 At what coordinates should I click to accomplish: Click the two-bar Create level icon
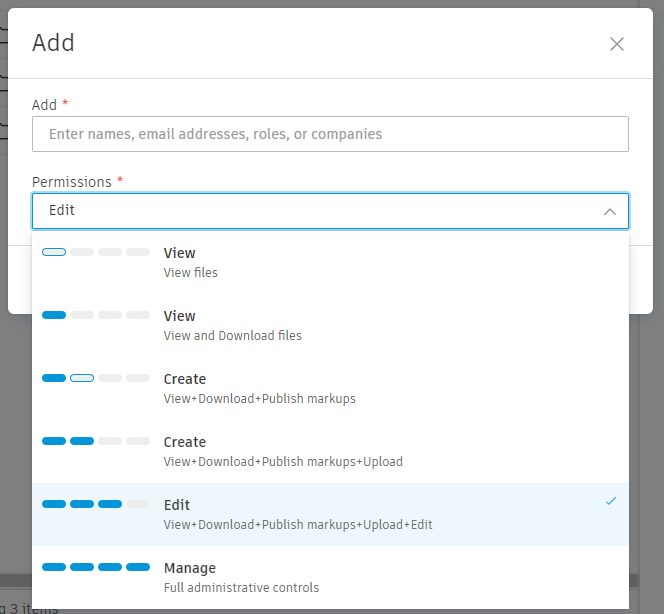coord(96,441)
